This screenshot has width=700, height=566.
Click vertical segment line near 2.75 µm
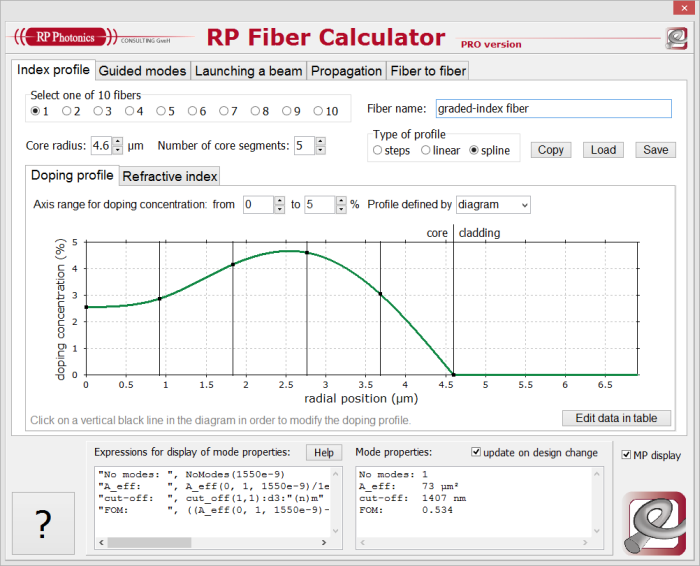307,308
